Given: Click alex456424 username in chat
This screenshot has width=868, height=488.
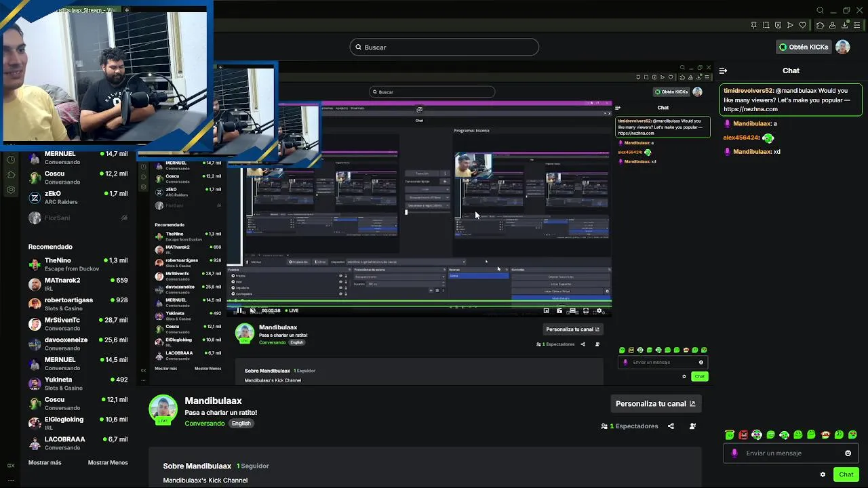Looking at the screenshot, I should 741,138.
